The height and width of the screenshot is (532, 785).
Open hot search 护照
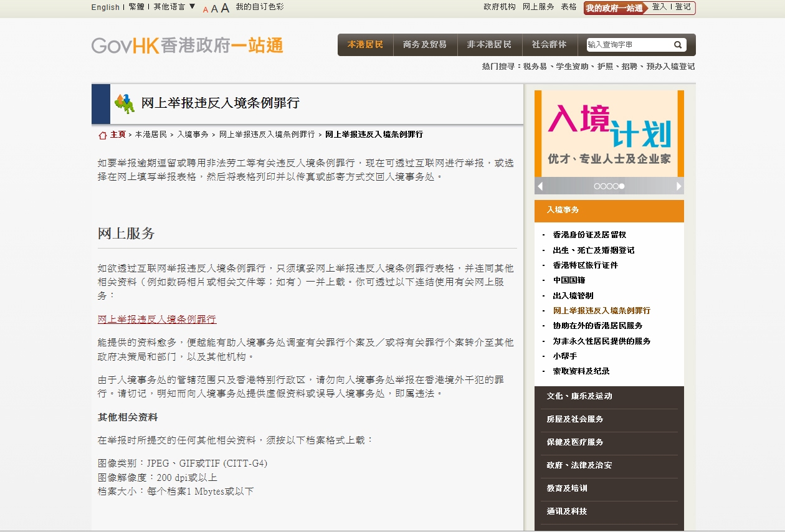pos(605,66)
